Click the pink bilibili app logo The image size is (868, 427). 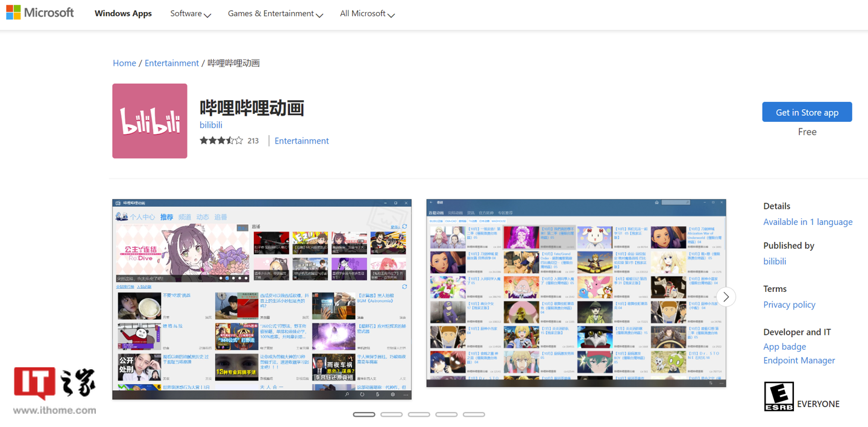(x=149, y=121)
